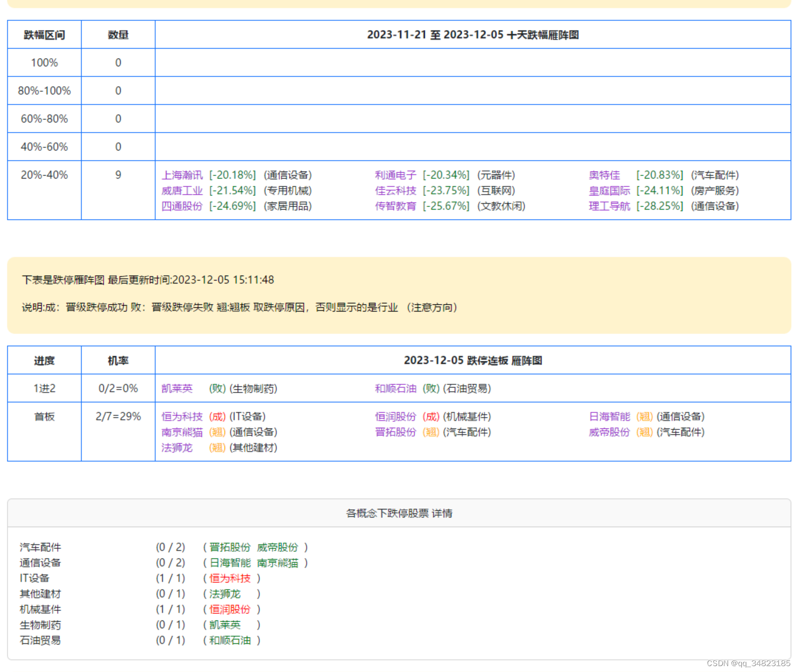Click the 佳云科技 stock link
This screenshot has width=798, height=672.
click(x=395, y=191)
